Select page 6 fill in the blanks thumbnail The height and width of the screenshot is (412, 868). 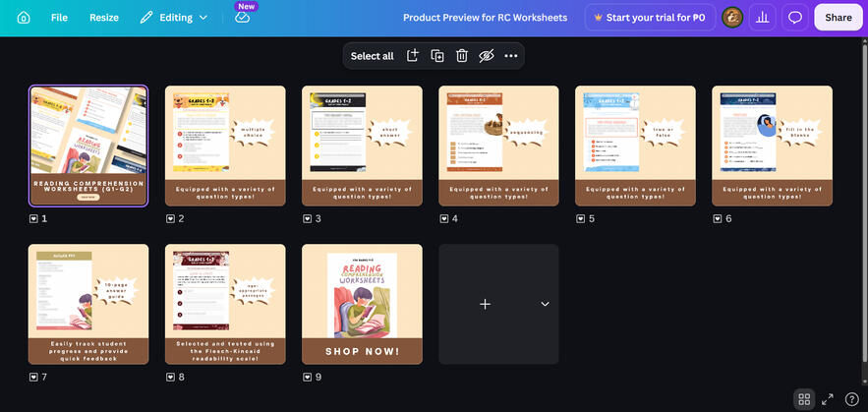(x=773, y=146)
